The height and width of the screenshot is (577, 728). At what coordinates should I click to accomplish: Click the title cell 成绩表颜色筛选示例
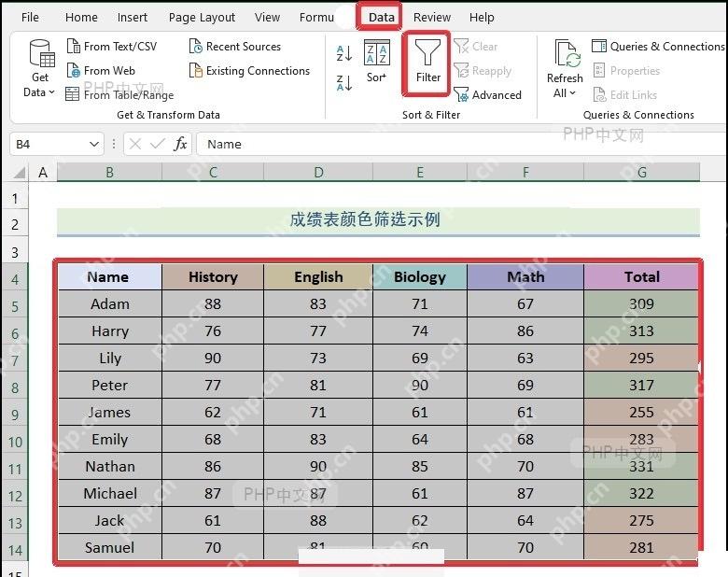click(378, 221)
